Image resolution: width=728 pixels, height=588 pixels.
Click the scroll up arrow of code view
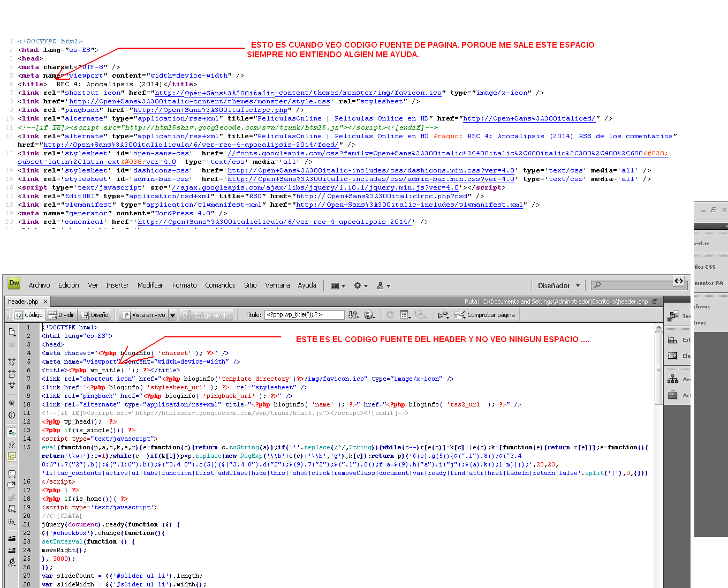[658, 327]
